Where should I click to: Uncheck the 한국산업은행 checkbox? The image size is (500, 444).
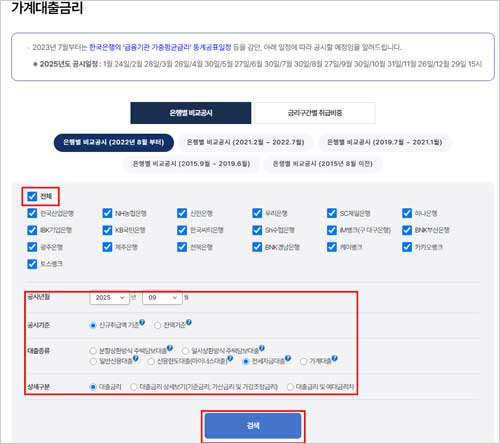pos(32,213)
